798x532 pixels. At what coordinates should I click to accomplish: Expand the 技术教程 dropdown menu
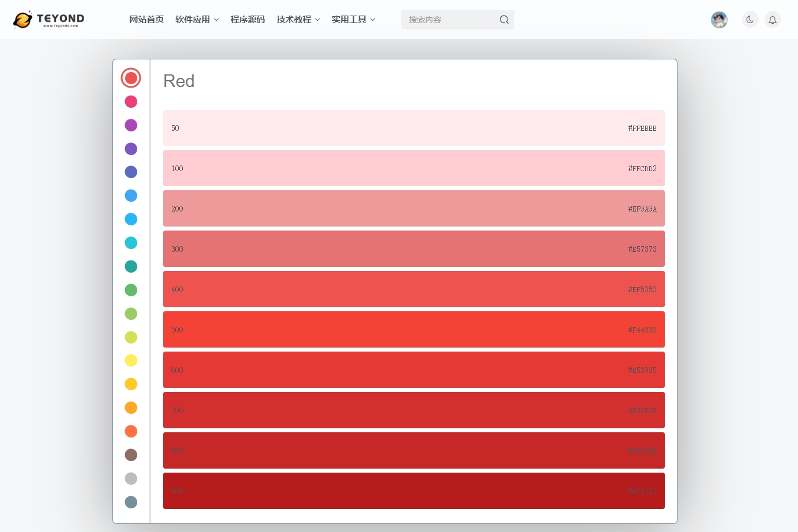[x=298, y=20]
